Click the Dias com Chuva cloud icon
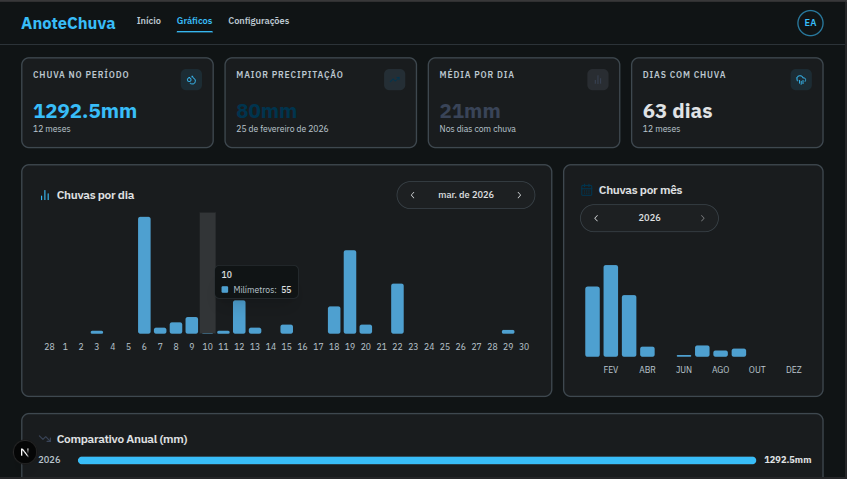 tap(801, 80)
